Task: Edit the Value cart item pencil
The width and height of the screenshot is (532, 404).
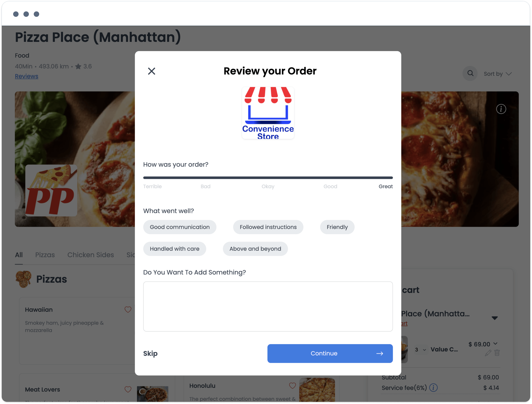Action: (x=488, y=353)
